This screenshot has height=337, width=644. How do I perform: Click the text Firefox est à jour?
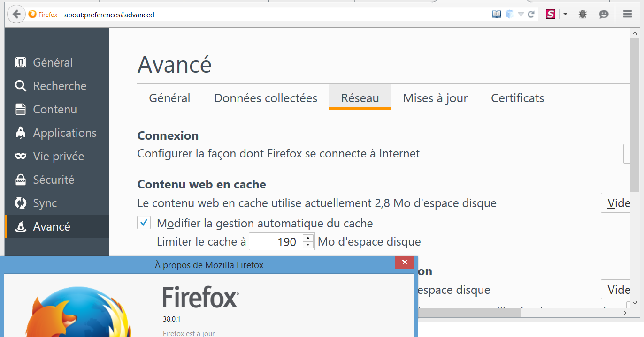click(189, 334)
